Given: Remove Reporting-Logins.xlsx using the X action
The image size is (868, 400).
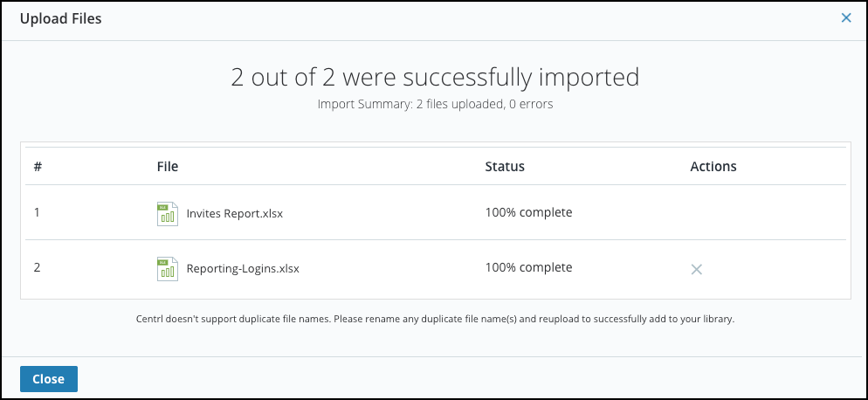Looking at the screenshot, I should [696, 269].
